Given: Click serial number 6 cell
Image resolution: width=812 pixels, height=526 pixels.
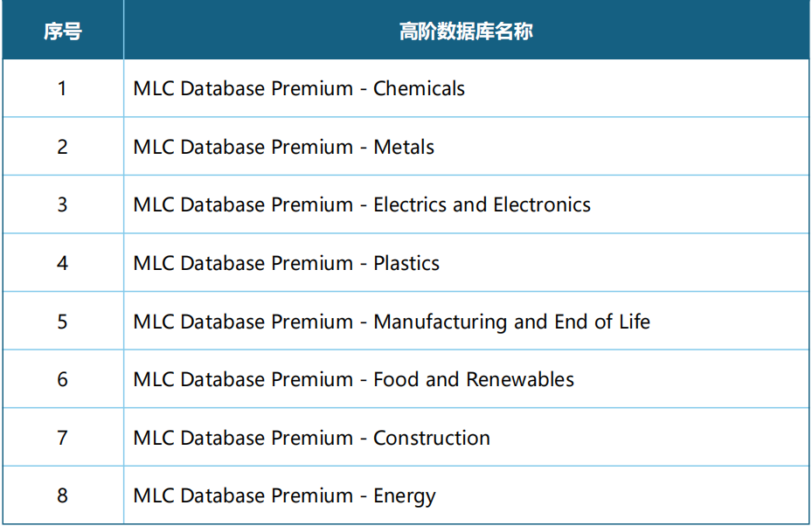Looking at the screenshot, I should 63,379.
